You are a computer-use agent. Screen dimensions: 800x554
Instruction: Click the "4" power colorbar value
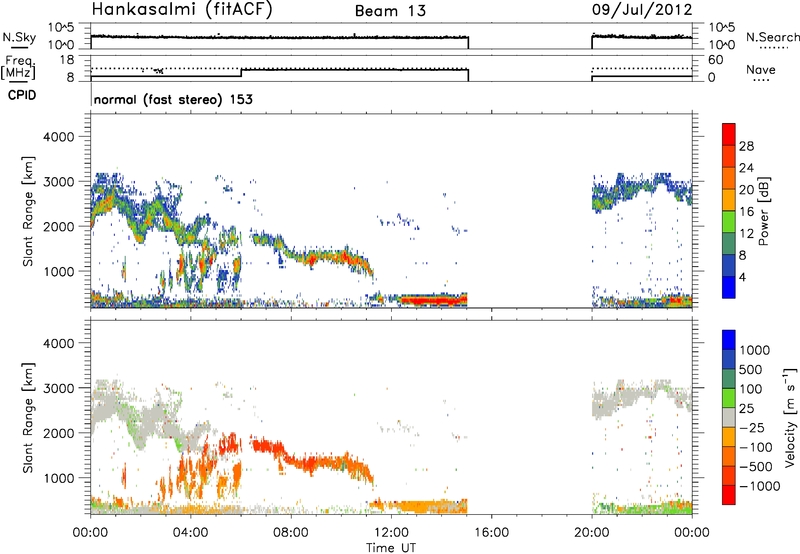coord(742,277)
